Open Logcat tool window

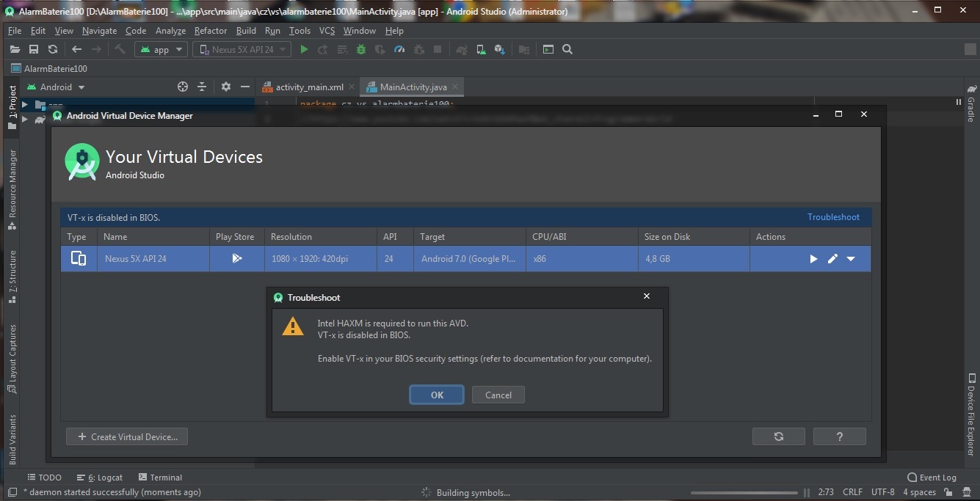(x=100, y=478)
